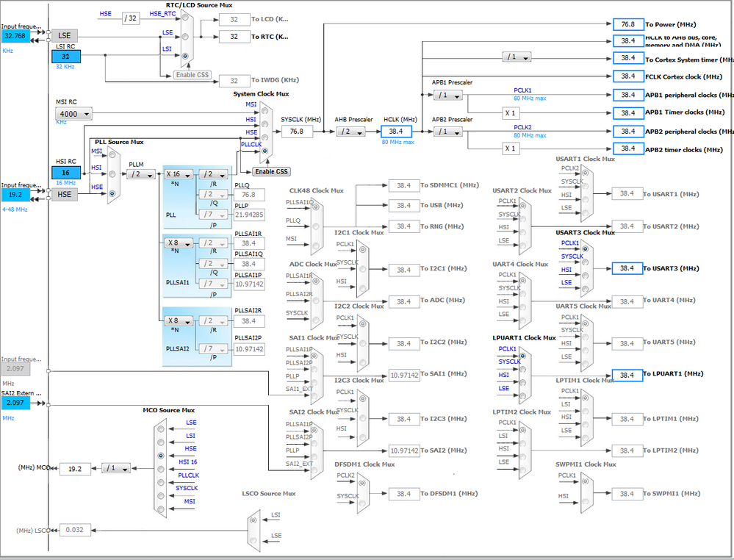Open the PLL X 16 multiplier dropdown
734x560 pixels.
(178, 174)
